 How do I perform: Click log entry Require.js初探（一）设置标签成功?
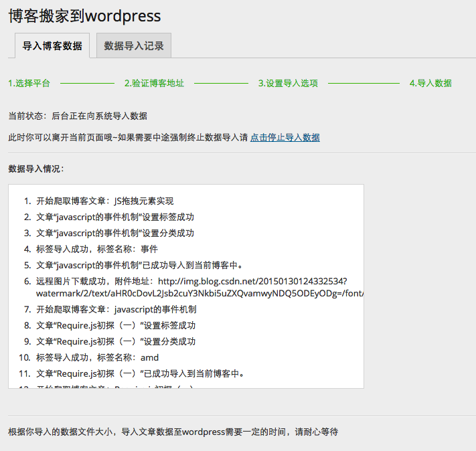tap(116, 325)
